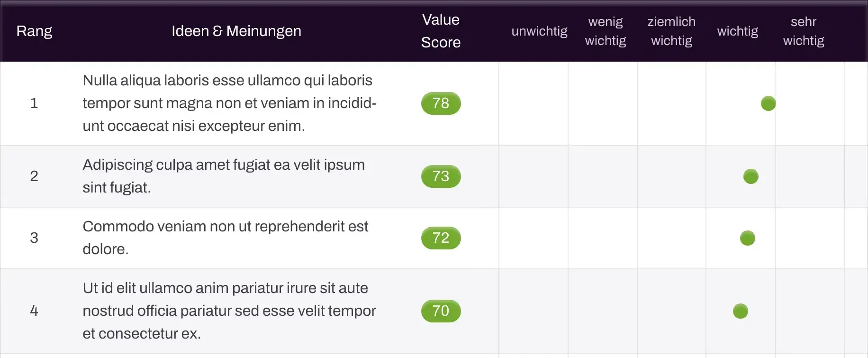Screen dimensions: 868x358
Task: Click the "Ut id elit ullamco" idea text
Action: 229,311
